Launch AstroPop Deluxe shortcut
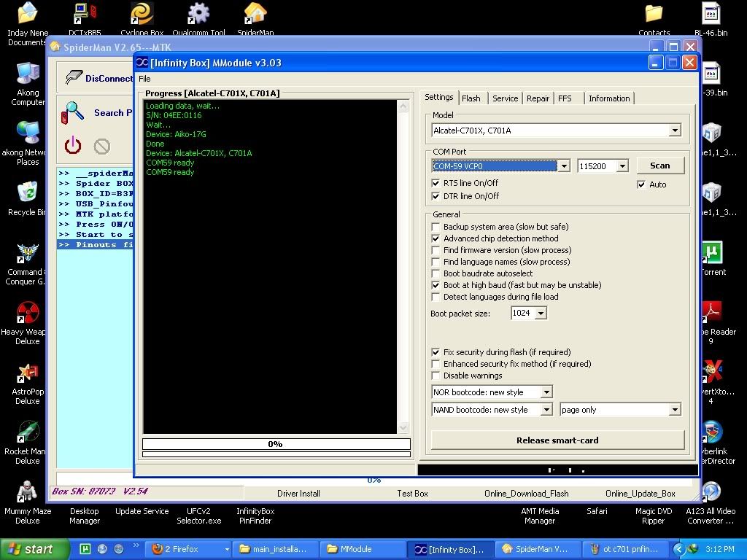This screenshot has height=560, width=747. (27, 373)
